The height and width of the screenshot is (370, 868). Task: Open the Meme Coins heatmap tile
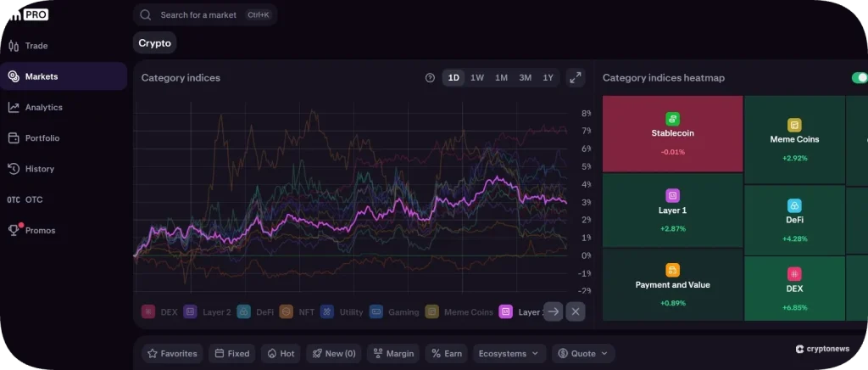[x=794, y=140]
